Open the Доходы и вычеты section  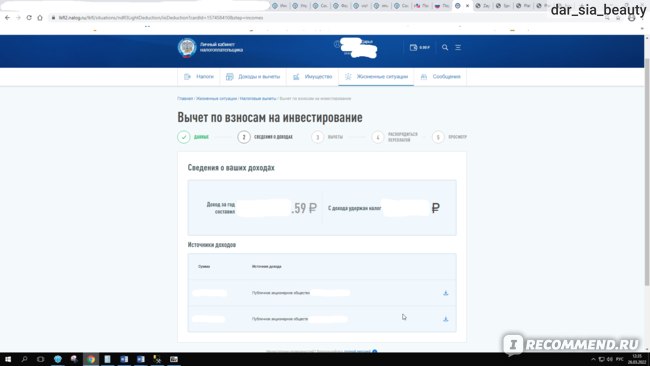[253, 77]
